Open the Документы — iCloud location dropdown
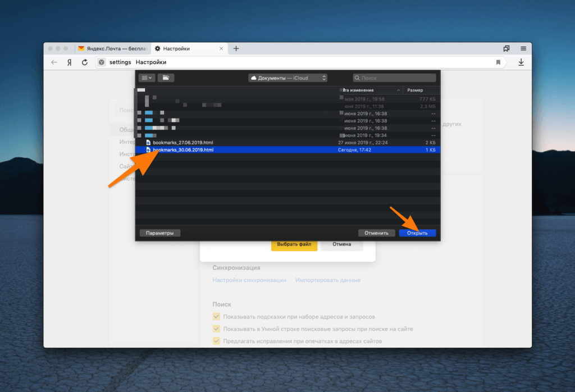This screenshot has width=575, height=392. 288,78
